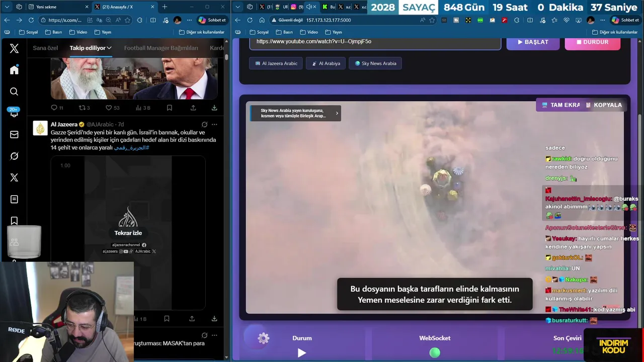Expand Sky News Arabia info banner chevron
The height and width of the screenshot is (362, 644).
(x=337, y=113)
